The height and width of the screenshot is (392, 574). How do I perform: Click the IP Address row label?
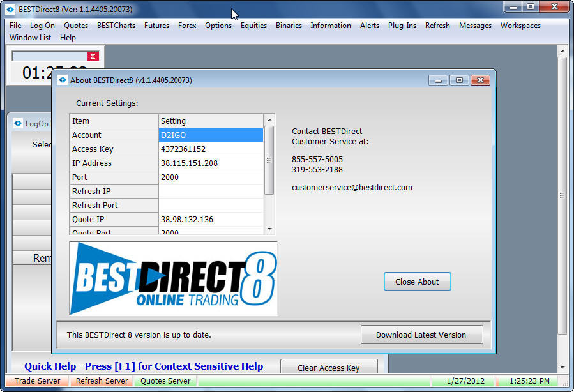point(114,163)
